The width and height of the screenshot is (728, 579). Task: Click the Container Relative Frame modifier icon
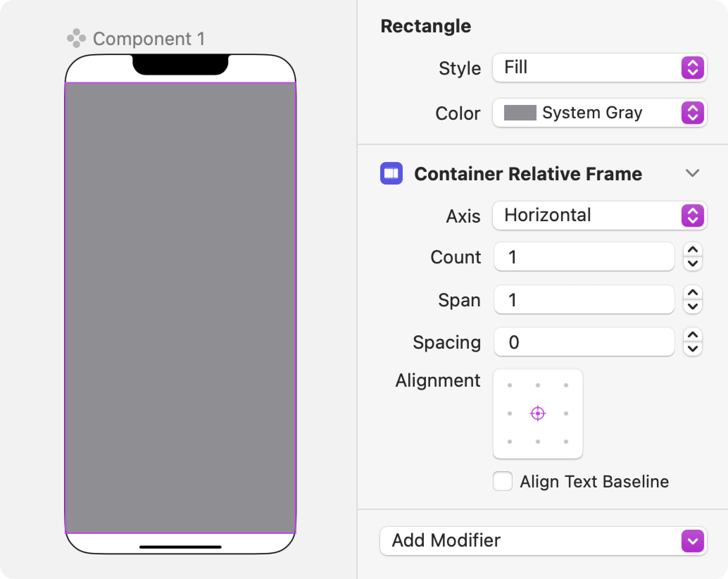pos(391,173)
